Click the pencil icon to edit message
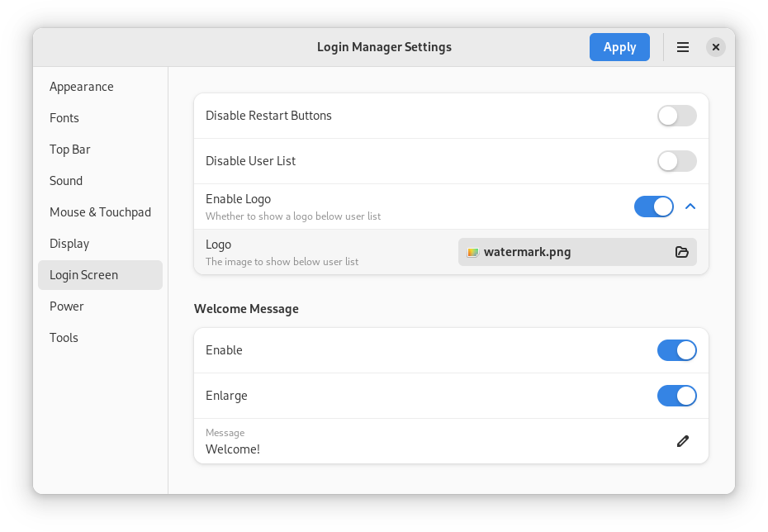The height and width of the screenshot is (532, 768). pos(682,441)
